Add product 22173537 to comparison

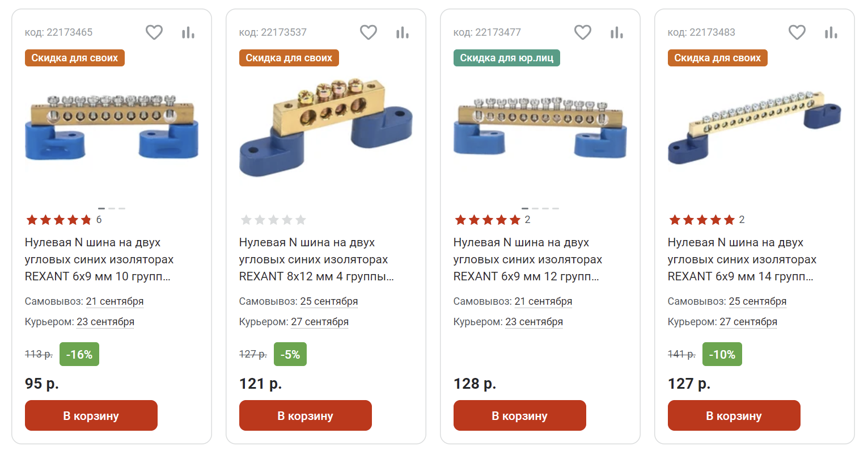tap(403, 33)
